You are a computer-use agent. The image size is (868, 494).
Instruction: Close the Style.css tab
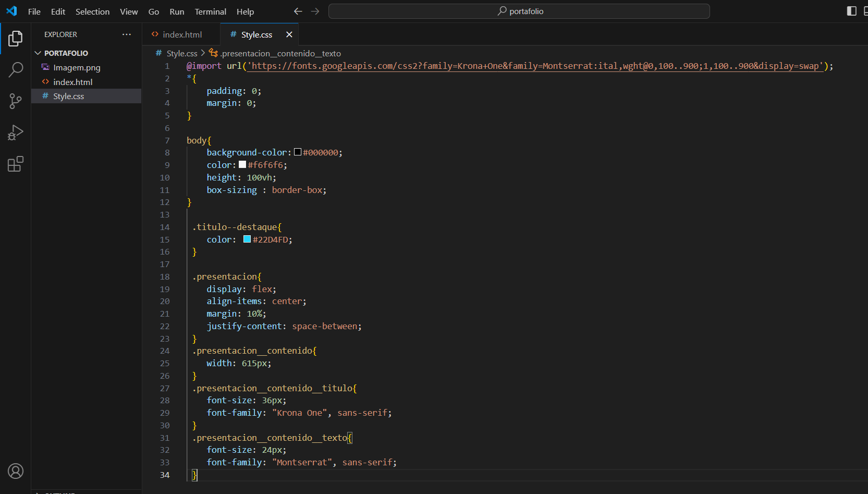289,34
